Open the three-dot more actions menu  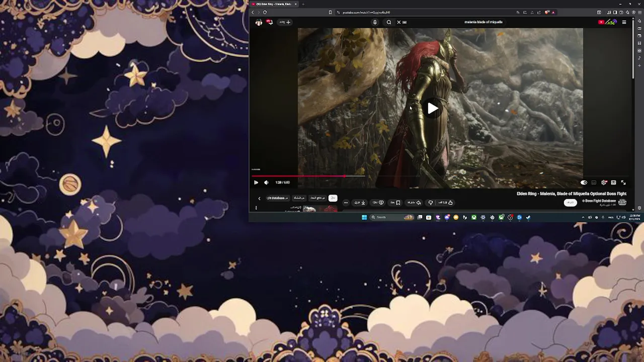point(346,203)
